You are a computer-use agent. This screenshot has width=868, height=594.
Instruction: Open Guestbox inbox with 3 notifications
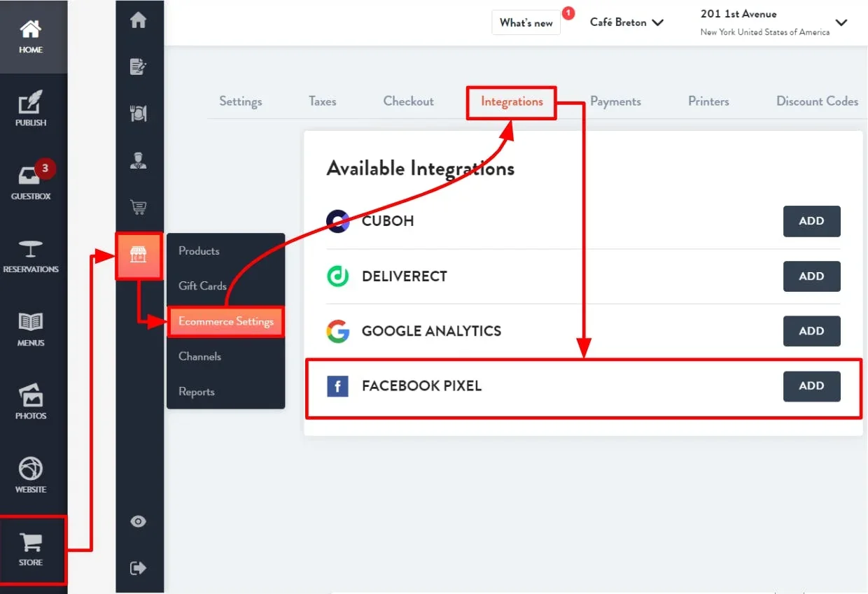click(x=31, y=183)
